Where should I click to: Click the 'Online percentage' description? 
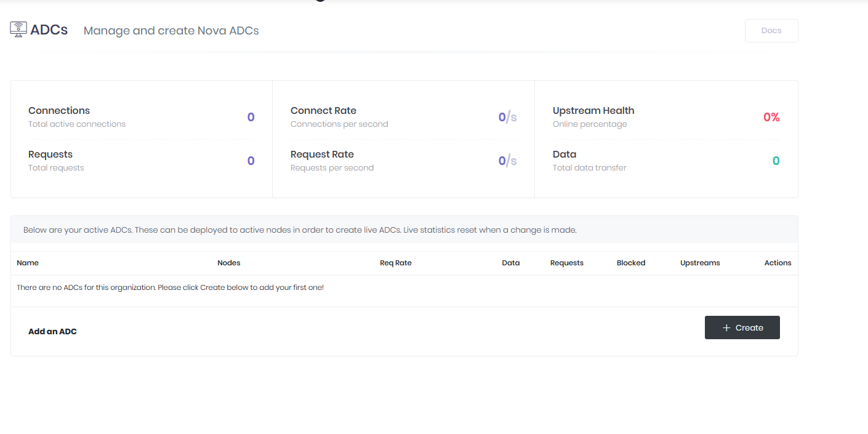pos(590,124)
